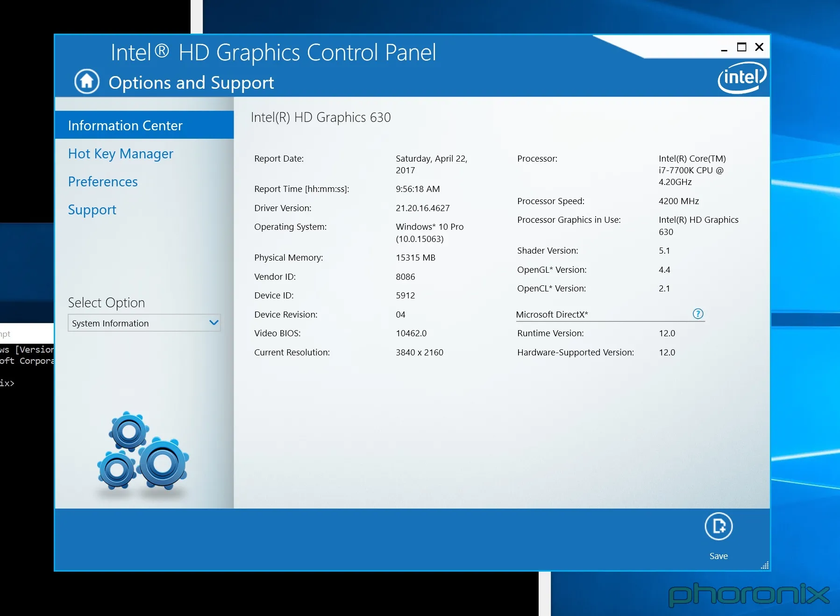Screen dimensions: 840x616
Task: Click the Microsoft DirectX section heading
Action: (552, 314)
